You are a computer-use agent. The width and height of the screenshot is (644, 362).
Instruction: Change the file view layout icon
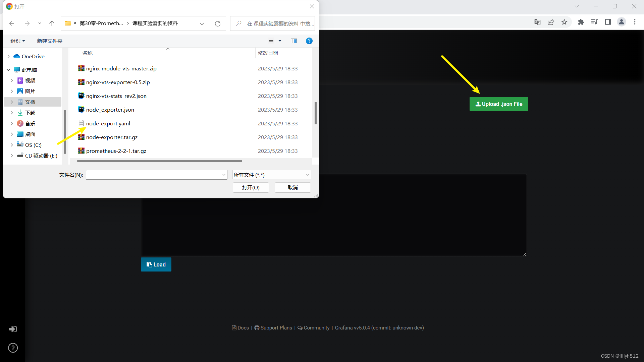click(x=271, y=41)
